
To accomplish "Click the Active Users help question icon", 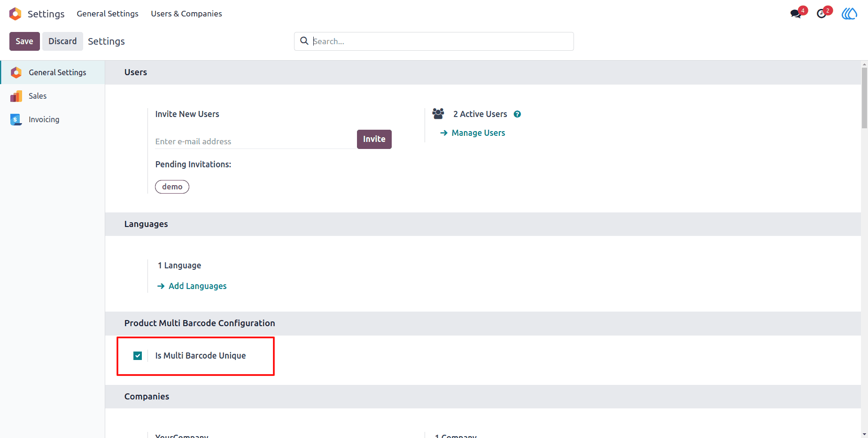I will [x=517, y=114].
